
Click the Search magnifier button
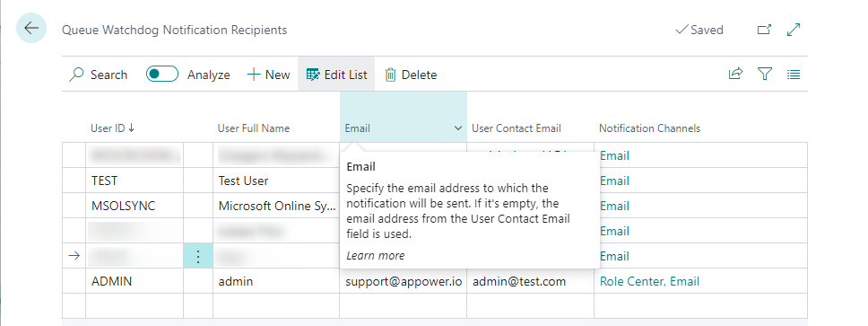[x=98, y=75]
